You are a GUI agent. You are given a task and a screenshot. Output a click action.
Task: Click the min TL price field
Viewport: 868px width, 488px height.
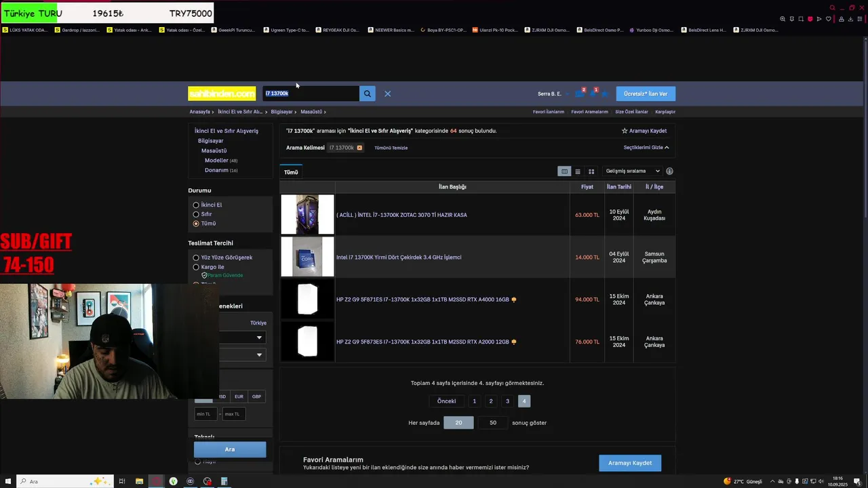205,413
